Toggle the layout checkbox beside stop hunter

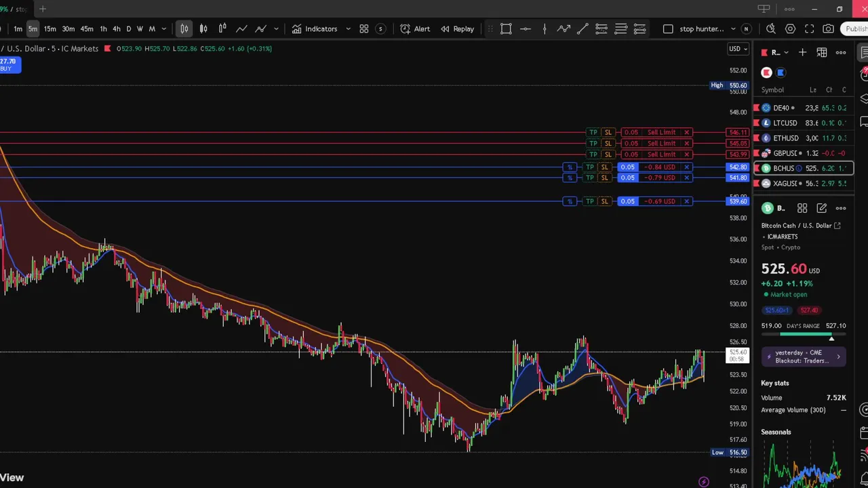point(668,28)
